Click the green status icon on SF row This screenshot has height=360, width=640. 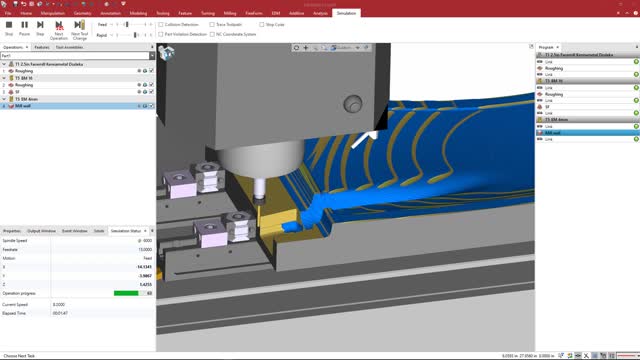pyautogui.click(x=145, y=92)
